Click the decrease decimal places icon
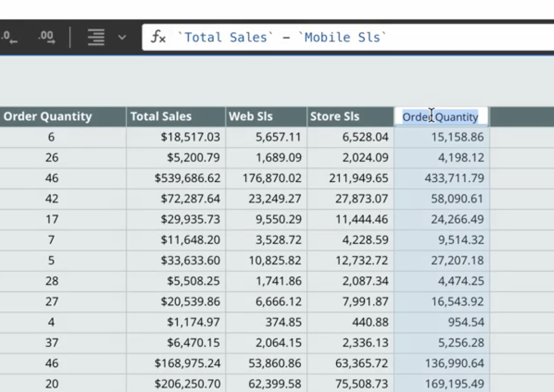Screen dimensions: 554x392 pos(7,37)
